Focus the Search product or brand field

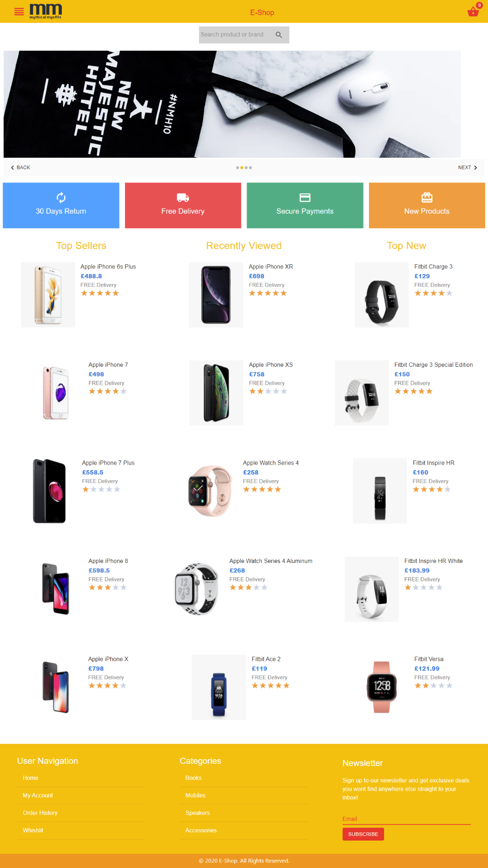(236, 35)
